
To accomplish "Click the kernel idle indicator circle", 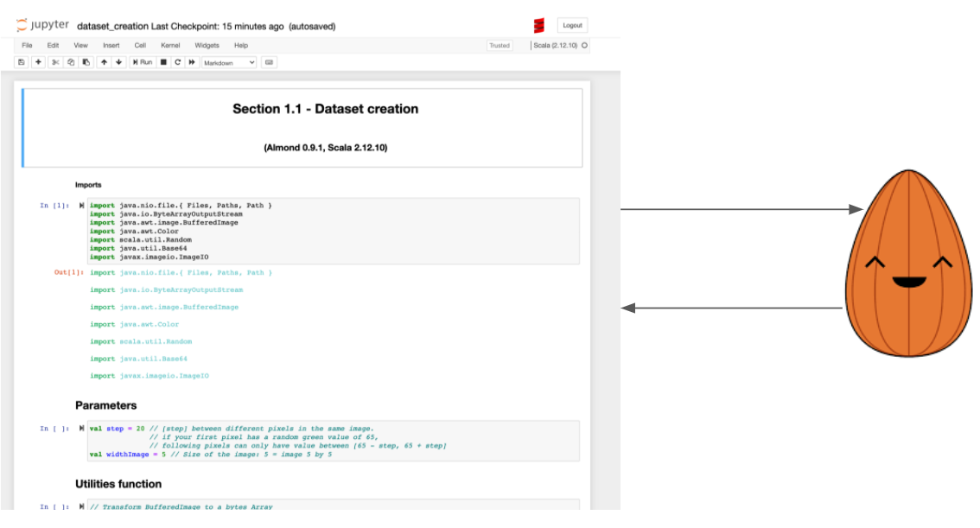I will 584,46.
